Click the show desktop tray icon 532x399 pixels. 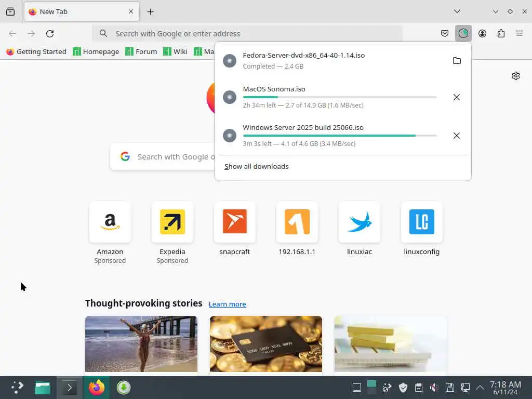point(356,388)
